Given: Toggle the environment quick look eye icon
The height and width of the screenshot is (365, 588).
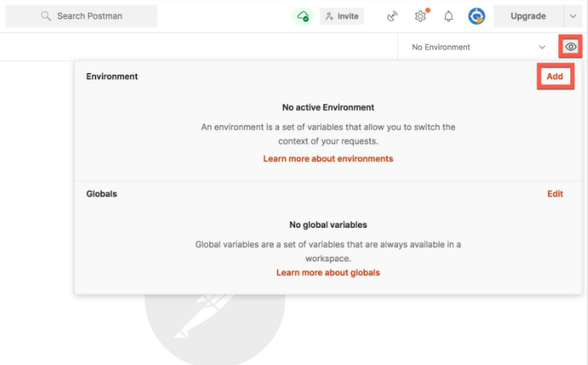Looking at the screenshot, I should [x=570, y=47].
